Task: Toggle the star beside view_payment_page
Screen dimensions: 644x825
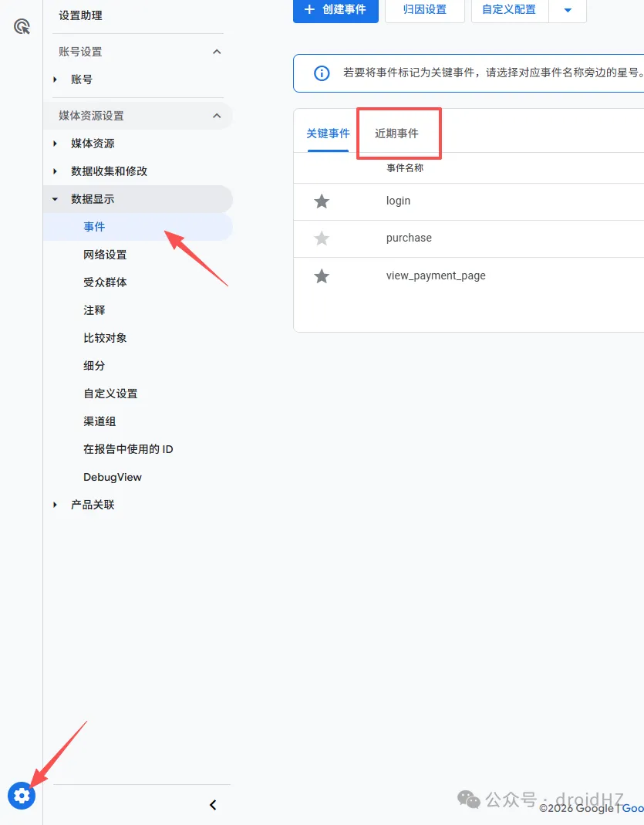Action: click(322, 275)
